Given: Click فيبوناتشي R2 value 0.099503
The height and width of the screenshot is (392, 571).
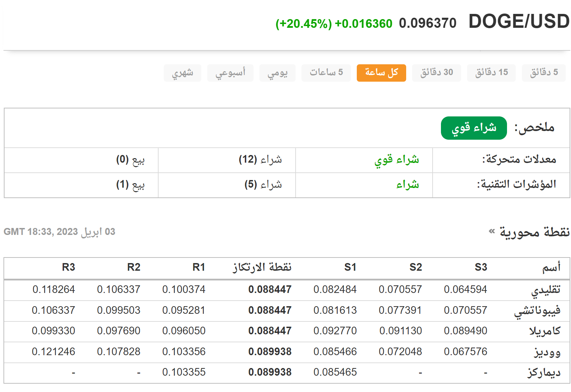Looking at the screenshot, I should [x=119, y=310].
